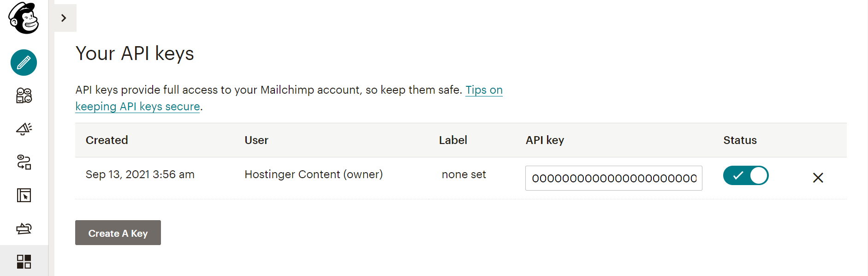Expand the sidebar with the chevron arrow
The height and width of the screenshot is (276, 868).
point(64,18)
